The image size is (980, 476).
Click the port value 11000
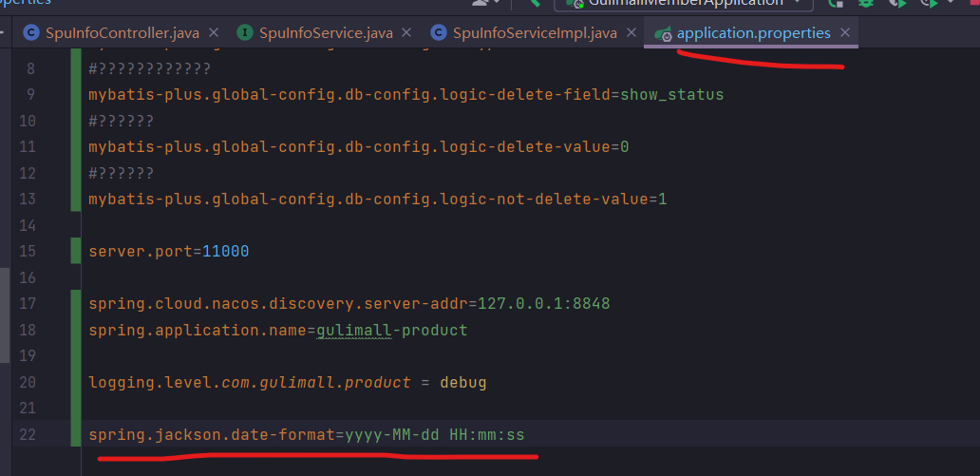click(x=226, y=252)
